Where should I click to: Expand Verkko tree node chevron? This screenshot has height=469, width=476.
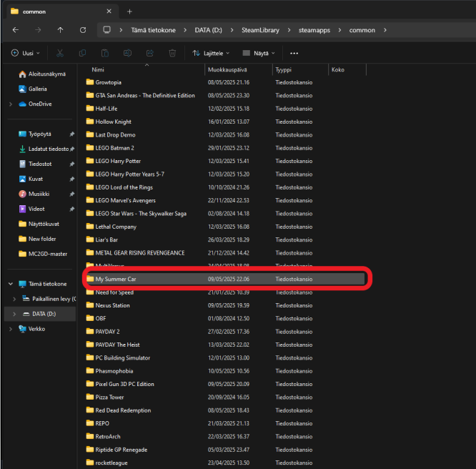click(x=11, y=329)
